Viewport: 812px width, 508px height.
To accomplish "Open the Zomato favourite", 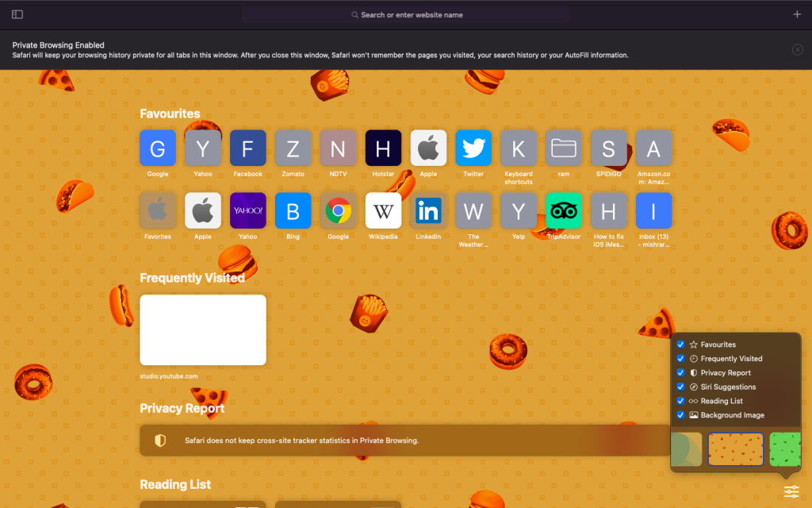I will (x=293, y=148).
